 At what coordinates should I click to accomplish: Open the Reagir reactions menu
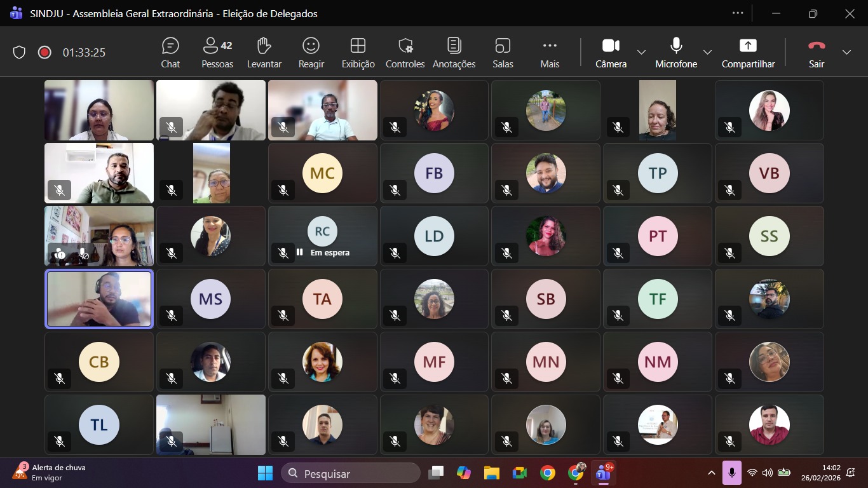[311, 53]
